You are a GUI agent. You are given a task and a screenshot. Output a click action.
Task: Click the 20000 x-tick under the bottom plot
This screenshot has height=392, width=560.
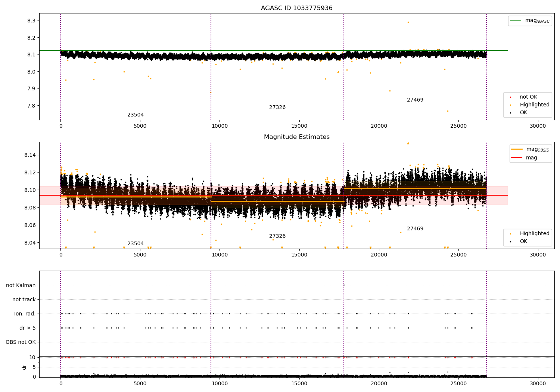[379, 383]
